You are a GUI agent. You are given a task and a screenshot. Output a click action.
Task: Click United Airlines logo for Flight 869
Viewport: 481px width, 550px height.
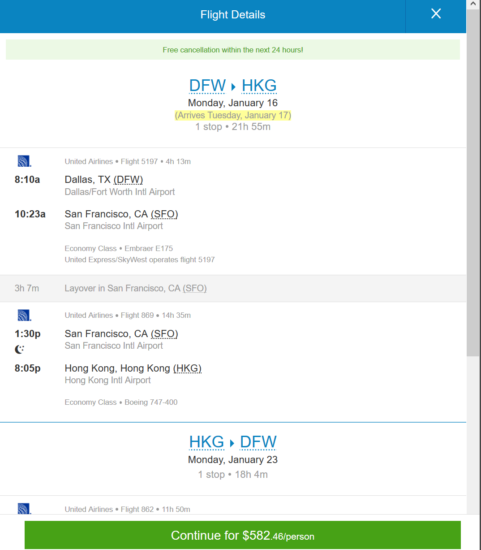(24, 315)
